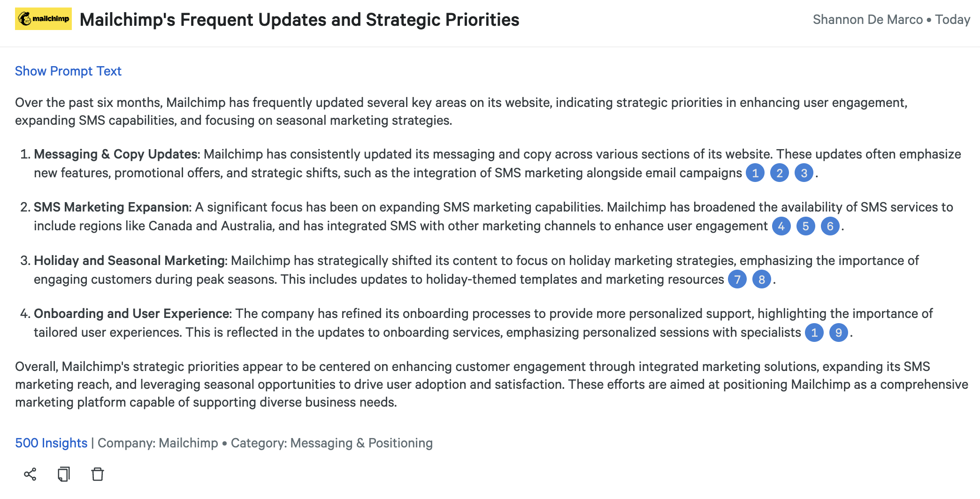Open citation 2 source reference
The width and height of the screenshot is (980, 499).
click(780, 173)
